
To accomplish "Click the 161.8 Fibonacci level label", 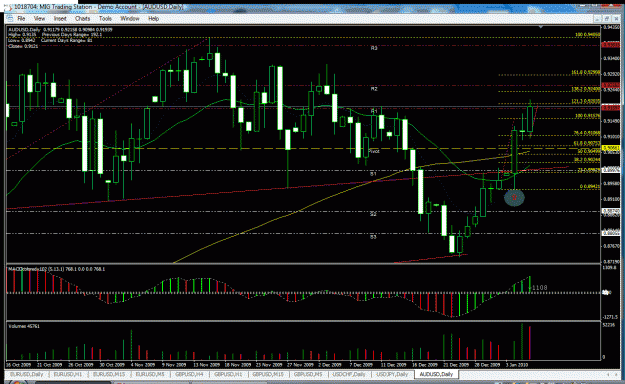I will point(586,73).
